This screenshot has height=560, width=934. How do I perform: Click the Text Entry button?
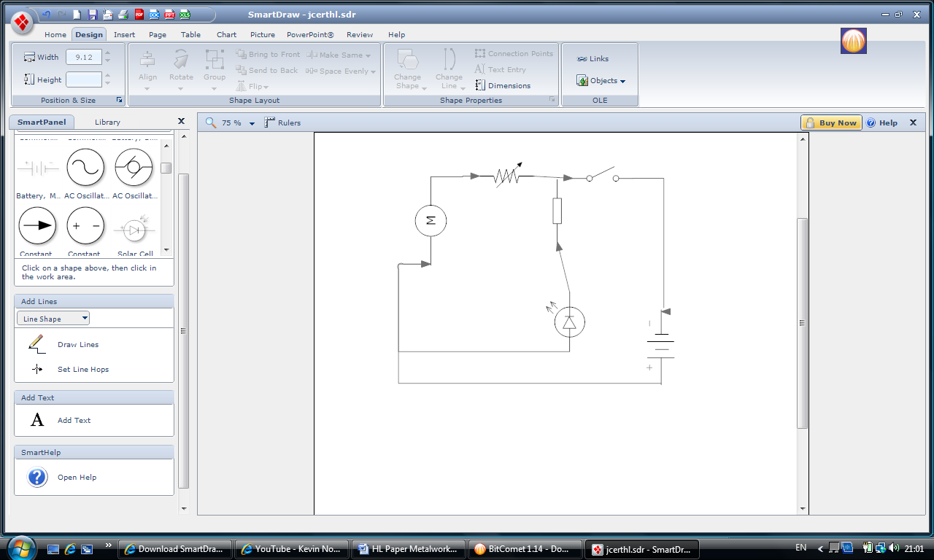(500, 69)
